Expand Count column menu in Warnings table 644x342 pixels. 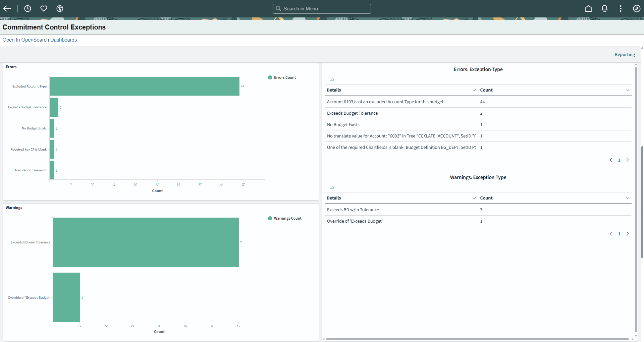pyautogui.click(x=627, y=198)
